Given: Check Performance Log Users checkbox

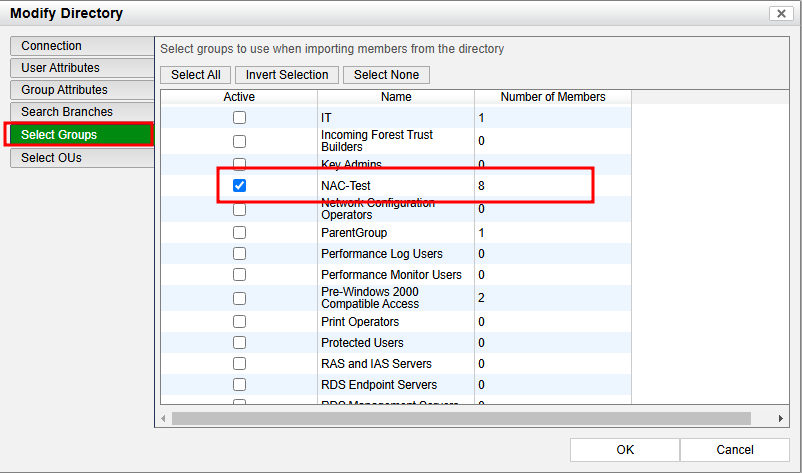Looking at the screenshot, I should coord(239,254).
